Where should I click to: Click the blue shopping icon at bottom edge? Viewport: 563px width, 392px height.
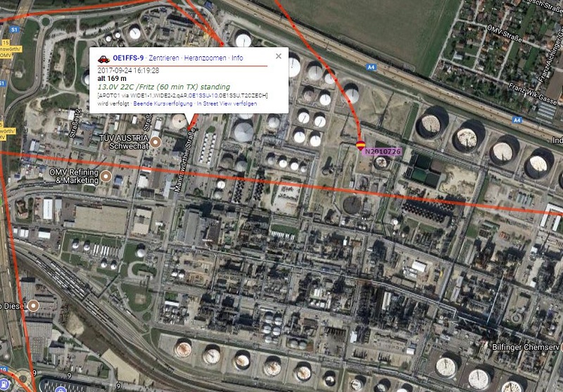click(61, 390)
